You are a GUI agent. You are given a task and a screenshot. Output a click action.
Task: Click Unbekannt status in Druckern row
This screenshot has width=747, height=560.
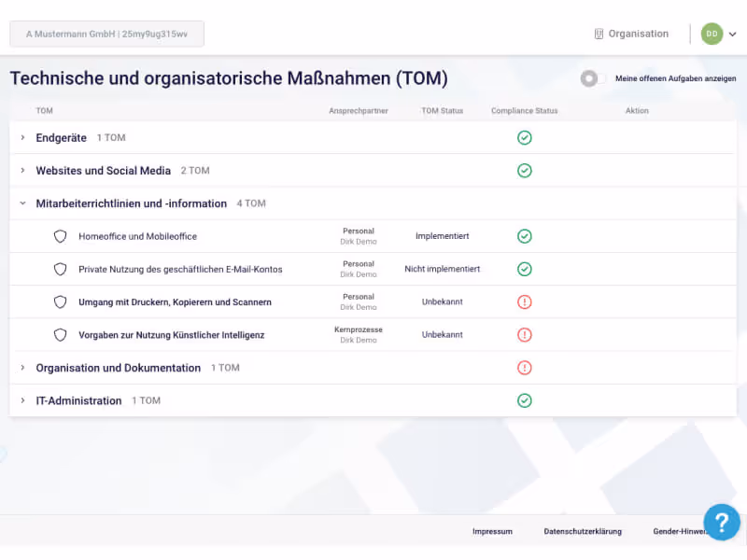(x=442, y=301)
